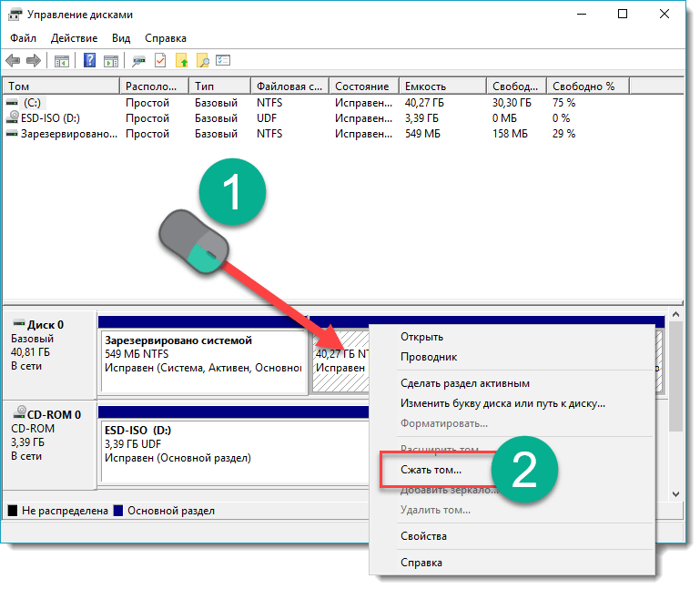Click the disk pane scrollbar down arrow
The image size is (700, 589).
(x=676, y=494)
